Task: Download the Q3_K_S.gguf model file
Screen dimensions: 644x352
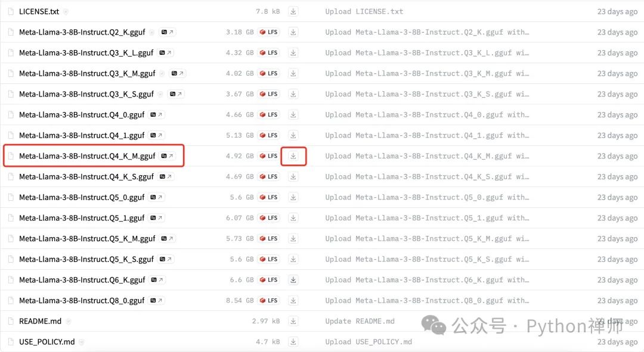Action: point(293,94)
